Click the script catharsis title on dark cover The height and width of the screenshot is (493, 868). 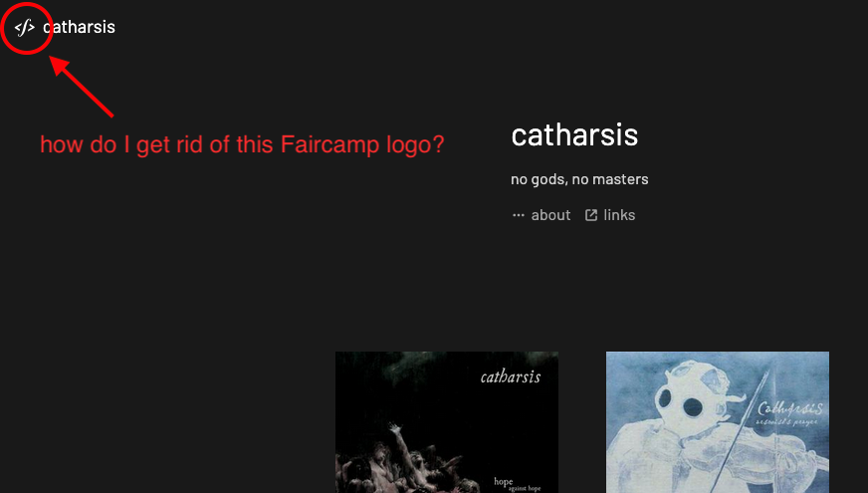tap(511, 377)
